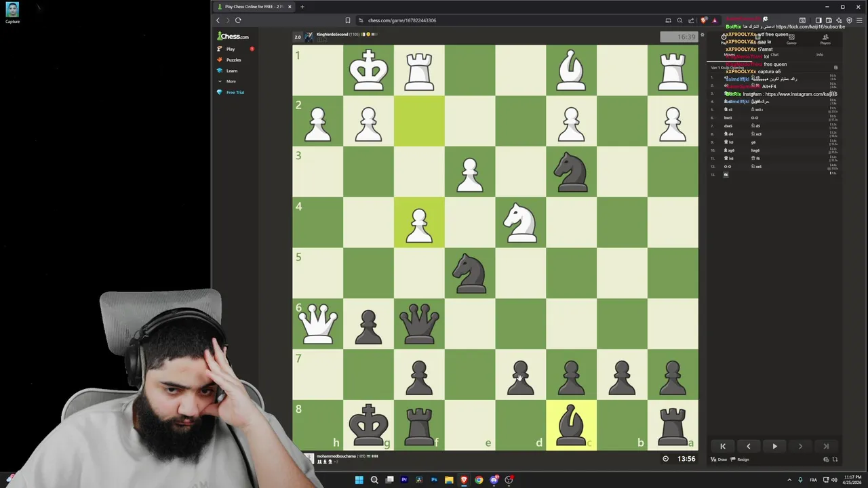868x488 pixels.
Task: Open a new browser tab
Action: click(302, 7)
